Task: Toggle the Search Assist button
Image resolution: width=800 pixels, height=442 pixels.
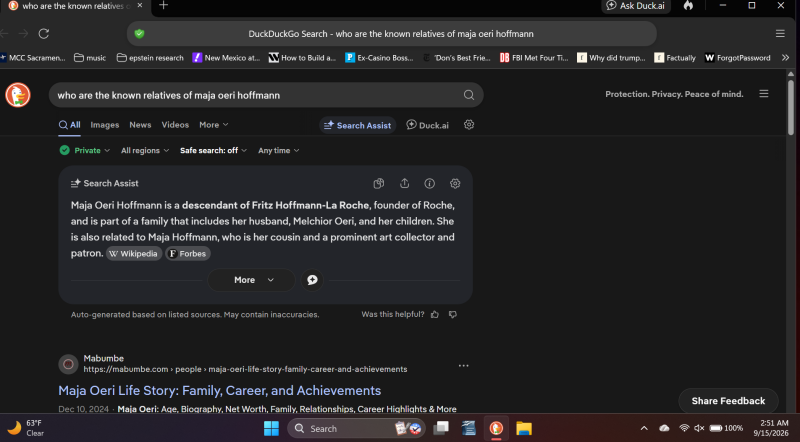Action: (x=358, y=125)
